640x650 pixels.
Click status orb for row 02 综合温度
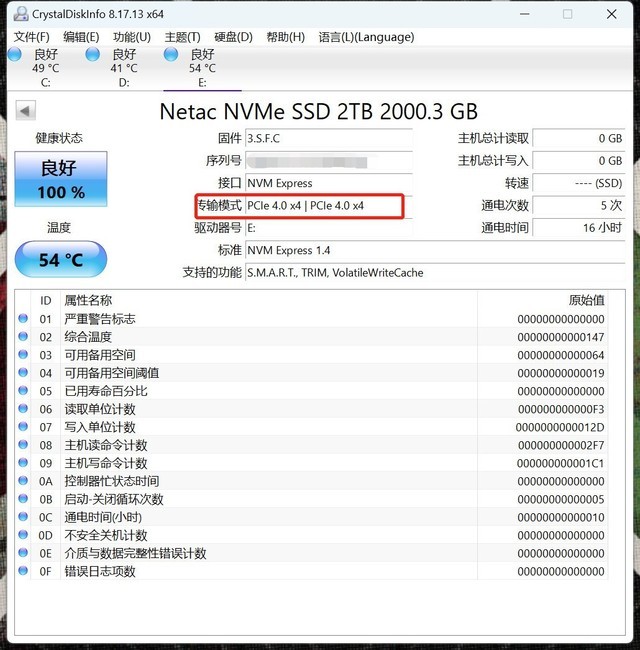pos(24,337)
